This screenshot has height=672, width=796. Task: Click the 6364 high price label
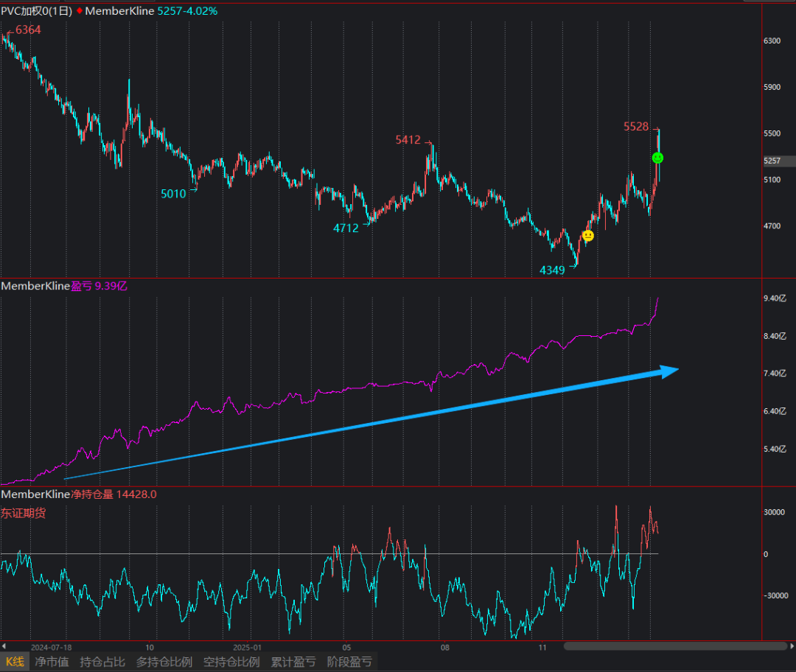point(28,30)
